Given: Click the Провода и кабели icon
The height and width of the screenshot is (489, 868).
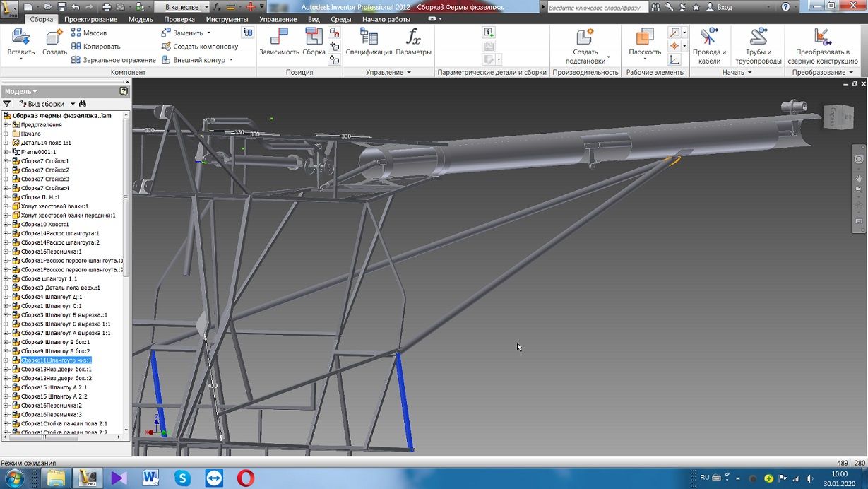Looking at the screenshot, I should click(709, 37).
